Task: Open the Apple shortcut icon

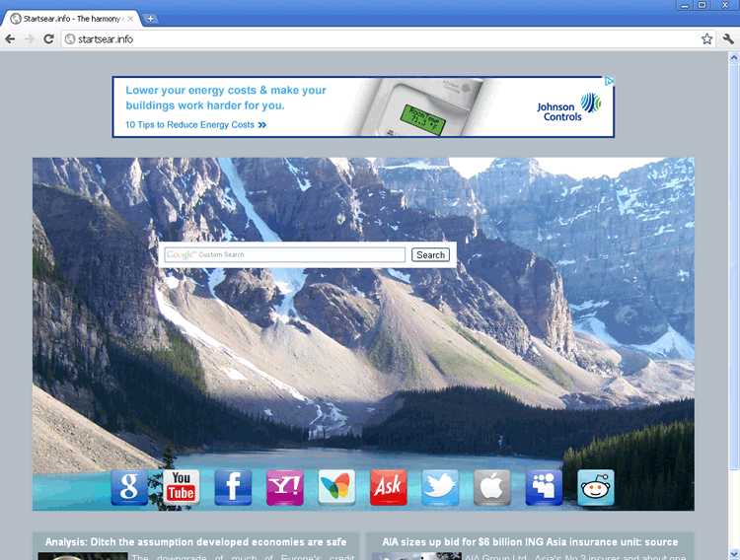Action: (x=492, y=487)
